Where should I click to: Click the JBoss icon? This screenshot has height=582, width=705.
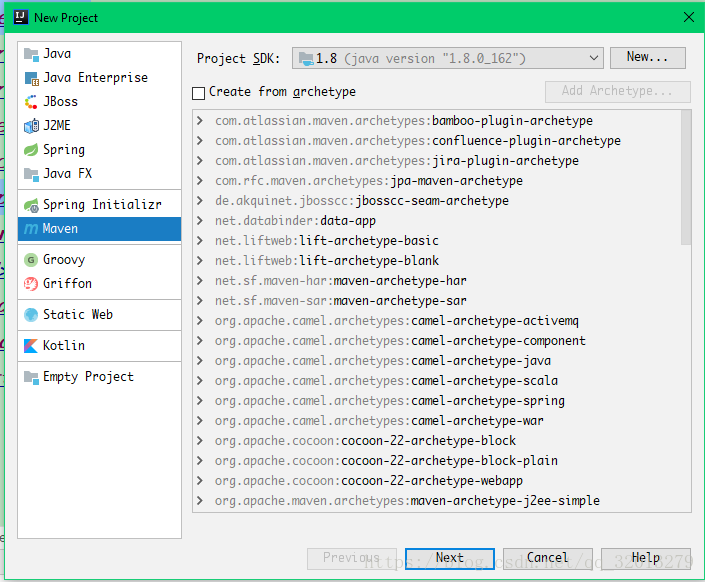point(31,102)
